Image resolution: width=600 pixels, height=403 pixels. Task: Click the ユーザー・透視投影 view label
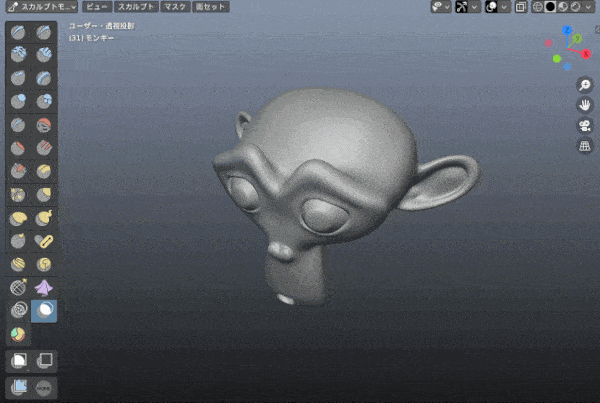[x=102, y=26]
